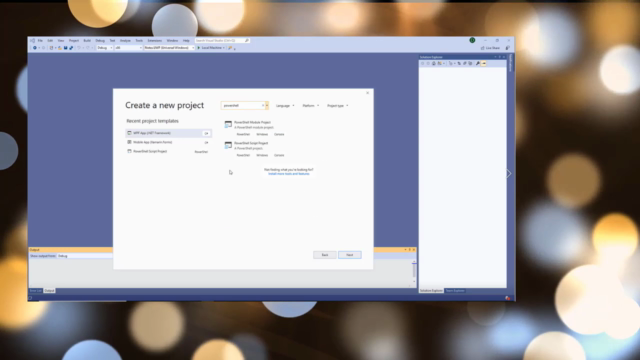Click Install more tools and features link
This screenshot has height=360, width=640.
(x=289, y=174)
